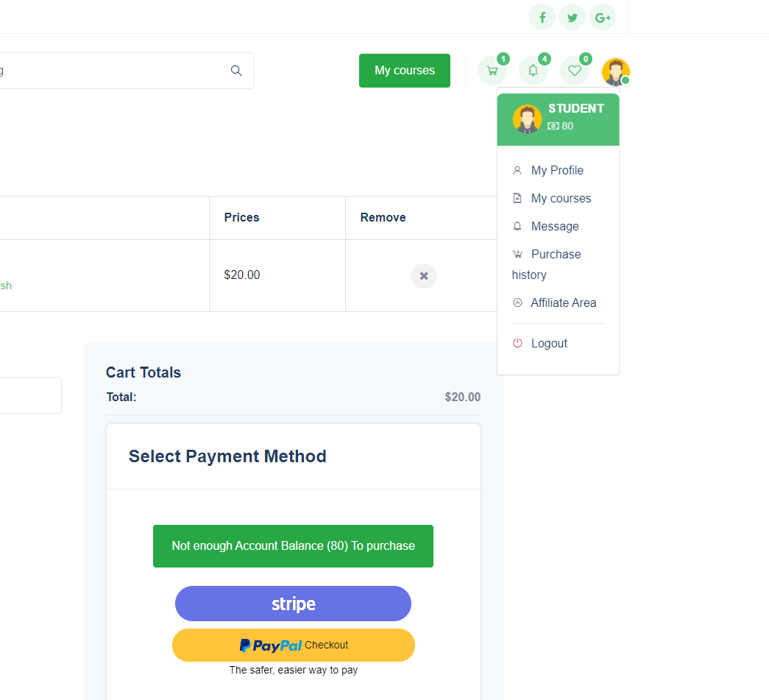The image size is (769, 700).
Task: Choose PayPal Checkout payment button
Action: (x=293, y=645)
